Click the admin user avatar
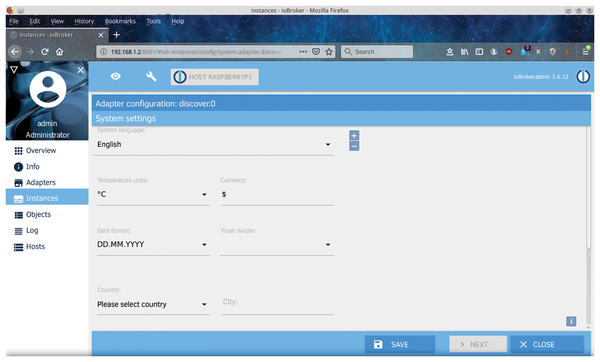600x362 pixels. click(x=47, y=90)
